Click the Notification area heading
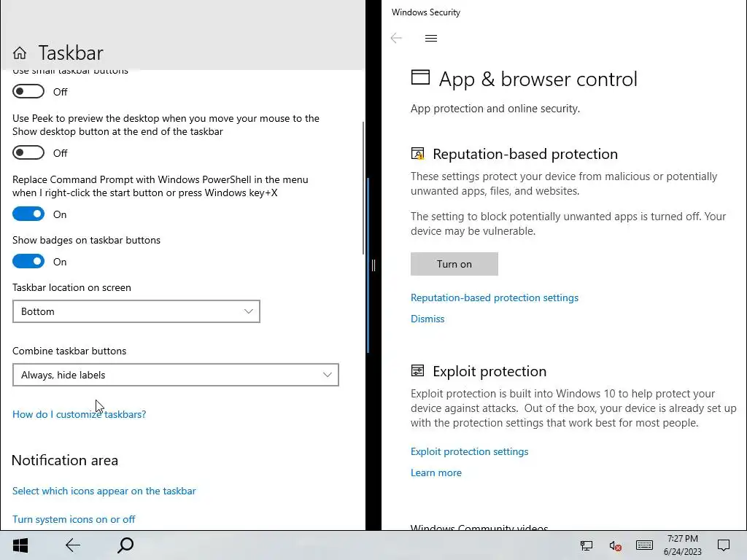 [65, 460]
